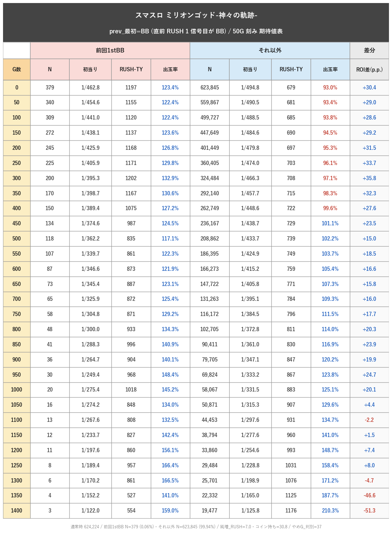Select the ROI差 value -46.6
Viewport: 392px width, 538px height.
pos(369,496)
